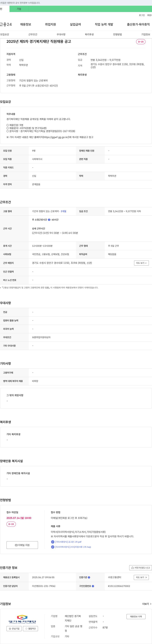Open help icon beside 주 소정근로시간

(x=49, y=220)
